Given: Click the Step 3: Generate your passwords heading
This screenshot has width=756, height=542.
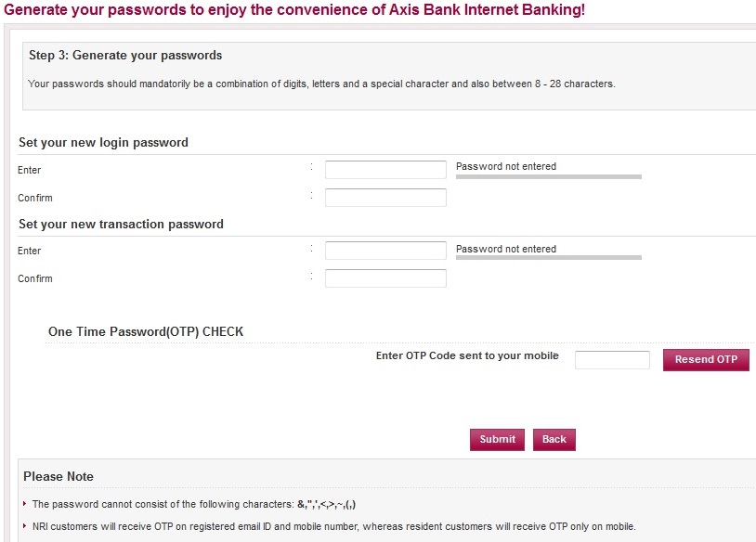Looking at the screenshot, I should (x=125, y=56).
